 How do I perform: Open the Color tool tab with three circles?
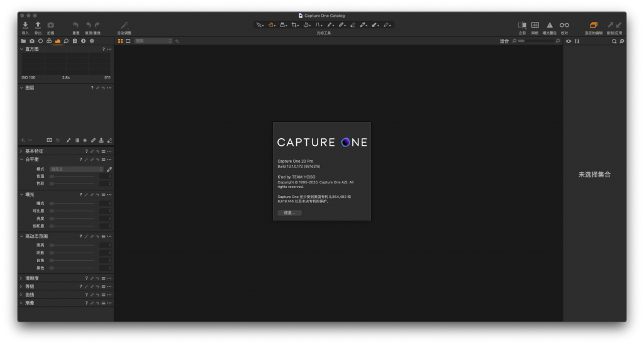pyautogui.click(x=49, y=41)
